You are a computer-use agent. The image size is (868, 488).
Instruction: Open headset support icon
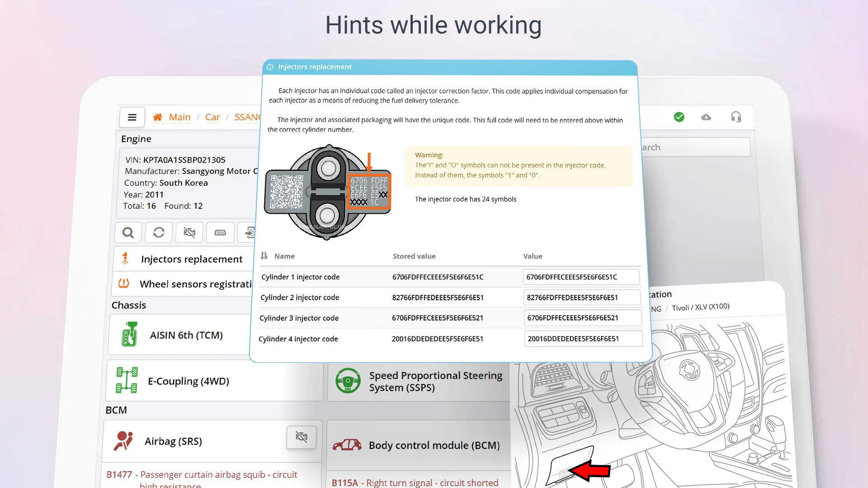pos(736,117)
